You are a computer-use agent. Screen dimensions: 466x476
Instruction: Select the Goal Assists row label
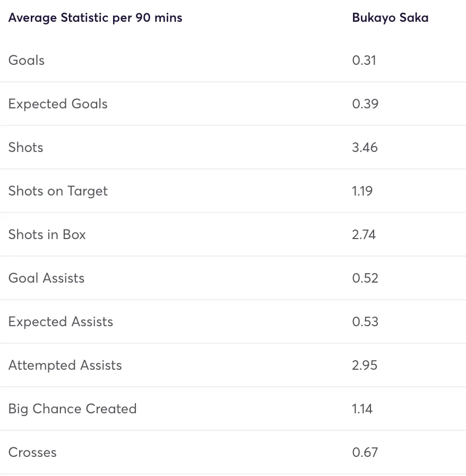pos(46,278)
